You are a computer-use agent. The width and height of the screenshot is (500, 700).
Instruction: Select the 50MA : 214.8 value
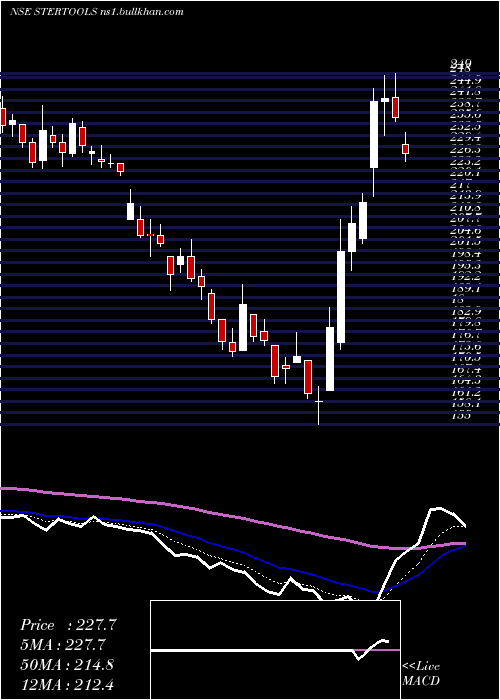pyautogui.click(x=67, y=665)
